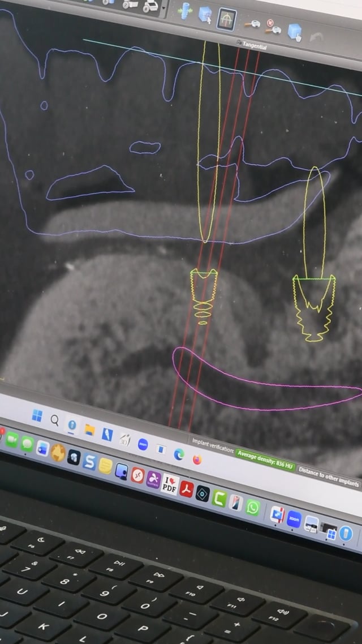362x644 pixels.
Task: Click the Implant verification label
Action: 213,446
